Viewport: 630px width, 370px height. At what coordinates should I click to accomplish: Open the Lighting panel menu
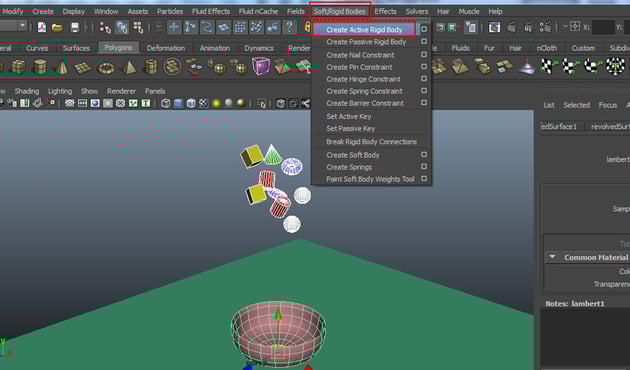pyautogui.click(x=60, y=91)
